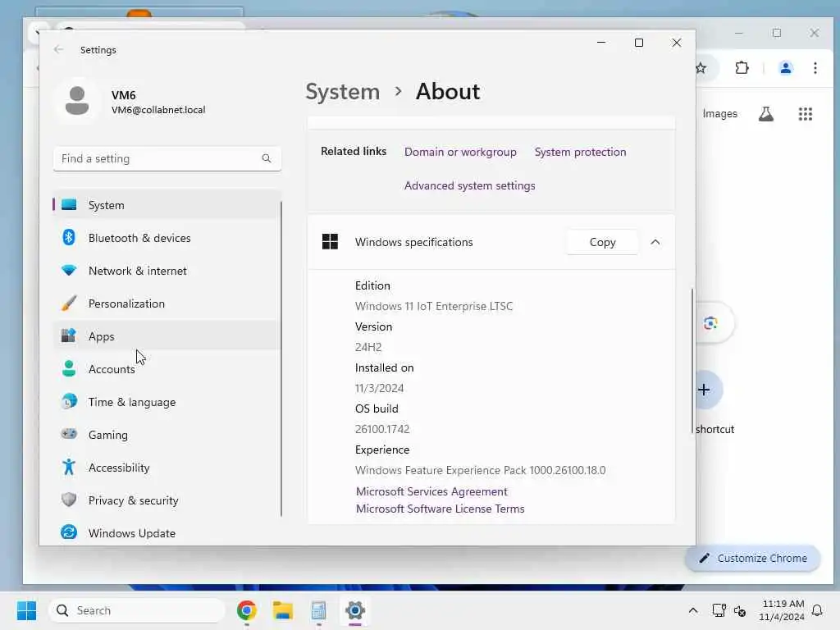Image resolution: width=840 pixels, height=630 pixels.
Task: Open Chrome from the taskbar
Action: pyautogui.click(x=247, y=610)
